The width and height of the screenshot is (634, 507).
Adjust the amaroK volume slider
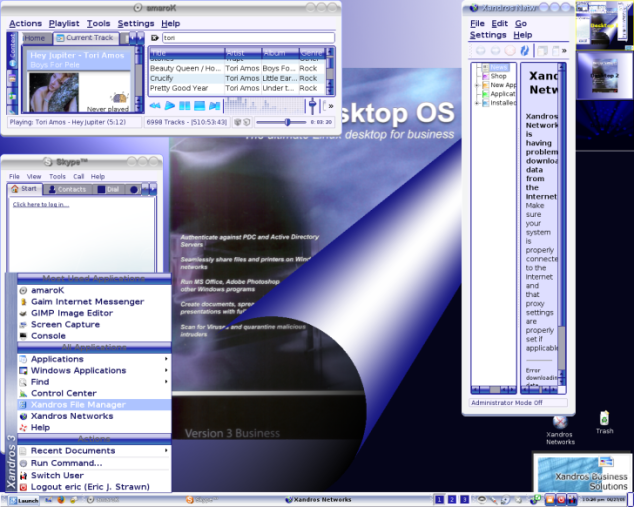(x=312, y=106)
